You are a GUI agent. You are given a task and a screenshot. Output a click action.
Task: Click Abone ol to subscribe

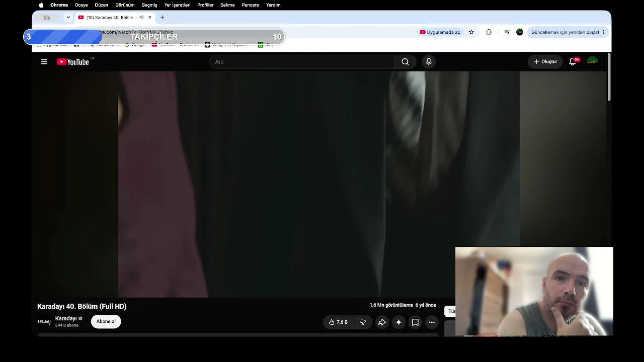coord(106,322)
